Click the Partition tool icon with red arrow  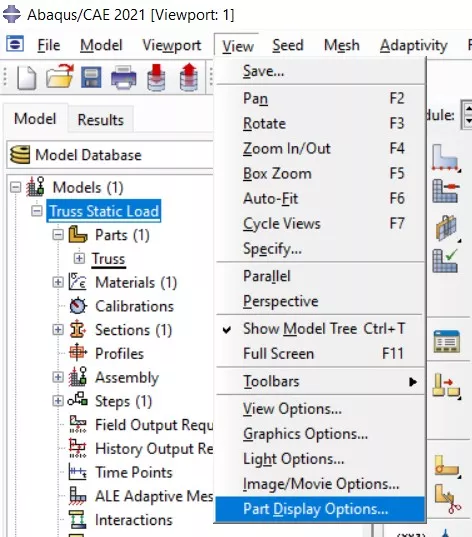click(446, 386)
